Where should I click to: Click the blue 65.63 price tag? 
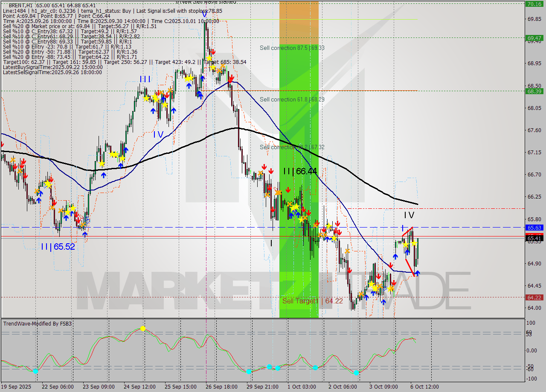(x=534, y=228)
